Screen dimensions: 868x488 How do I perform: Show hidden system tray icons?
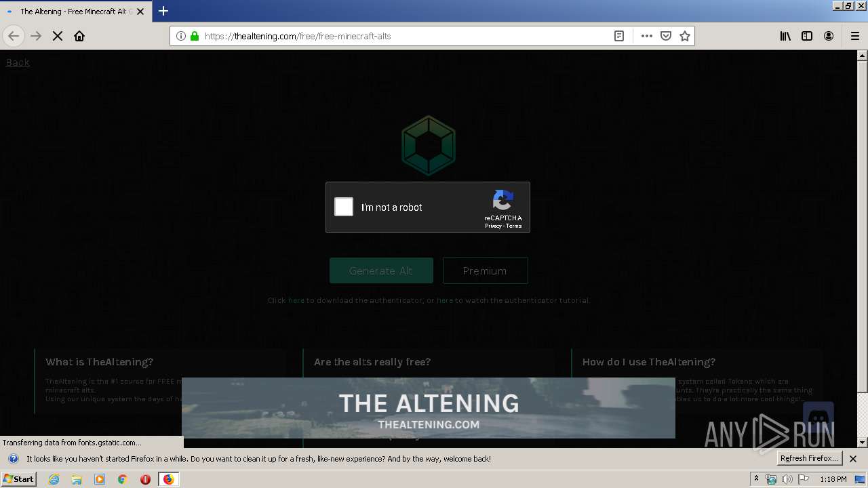[756, 479]
